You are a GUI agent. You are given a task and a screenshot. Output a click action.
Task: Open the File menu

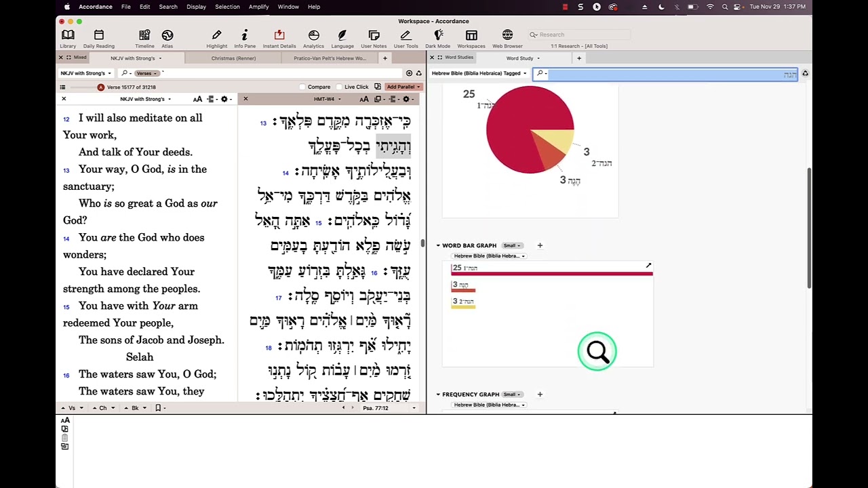[126, 7]
